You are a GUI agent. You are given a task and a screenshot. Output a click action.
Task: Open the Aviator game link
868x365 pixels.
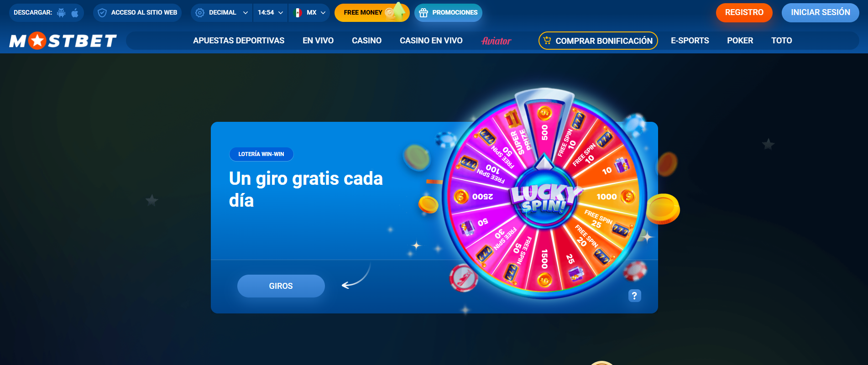click(496, 41)
